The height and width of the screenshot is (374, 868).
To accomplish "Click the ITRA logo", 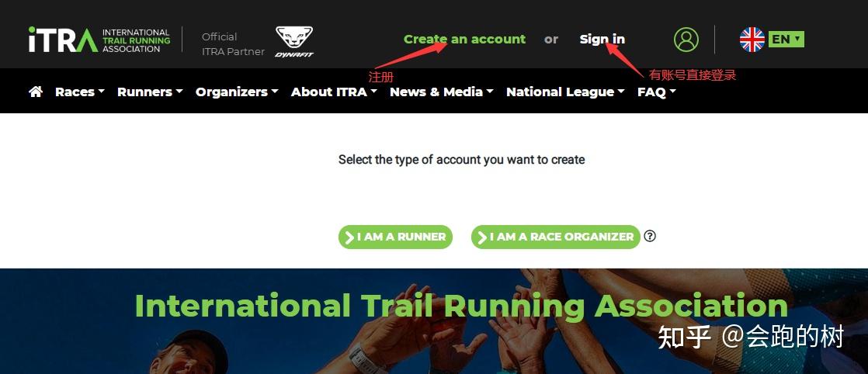I will tap(99, 40).
